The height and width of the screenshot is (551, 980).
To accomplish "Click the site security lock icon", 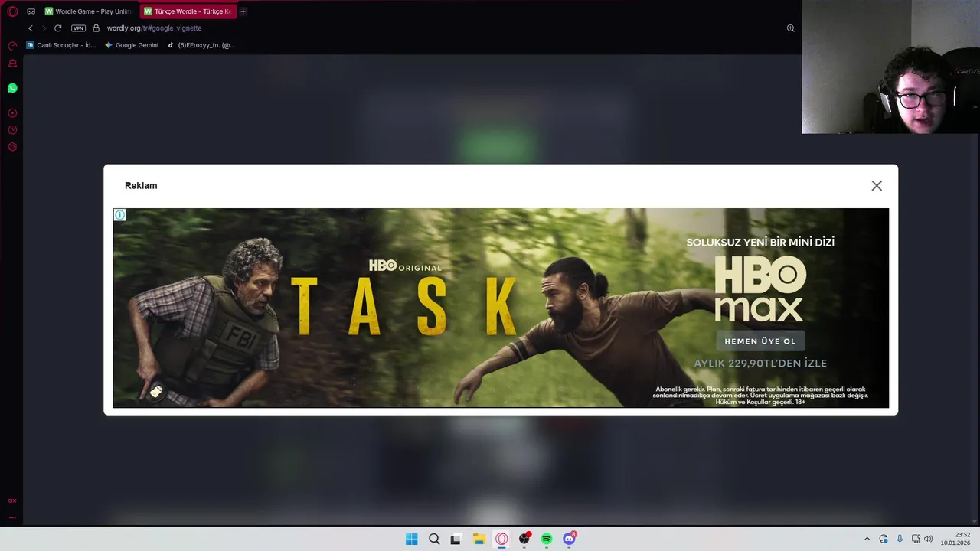I will point(96,28).
